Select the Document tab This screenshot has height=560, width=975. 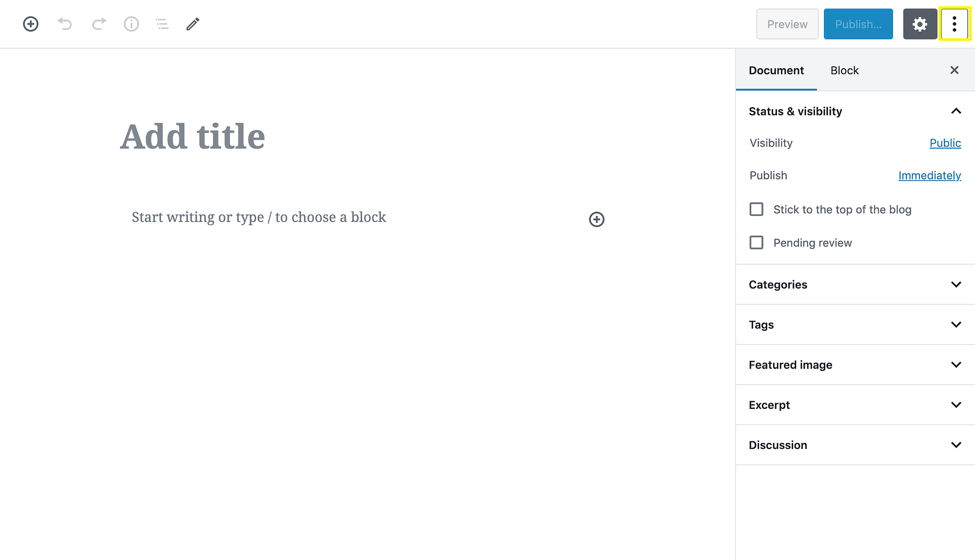[776, 70]
